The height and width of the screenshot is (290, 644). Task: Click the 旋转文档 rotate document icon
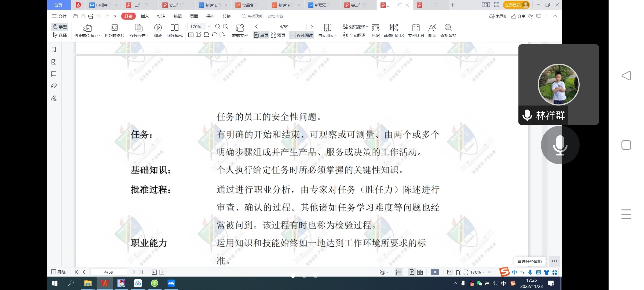pos(240,30)
